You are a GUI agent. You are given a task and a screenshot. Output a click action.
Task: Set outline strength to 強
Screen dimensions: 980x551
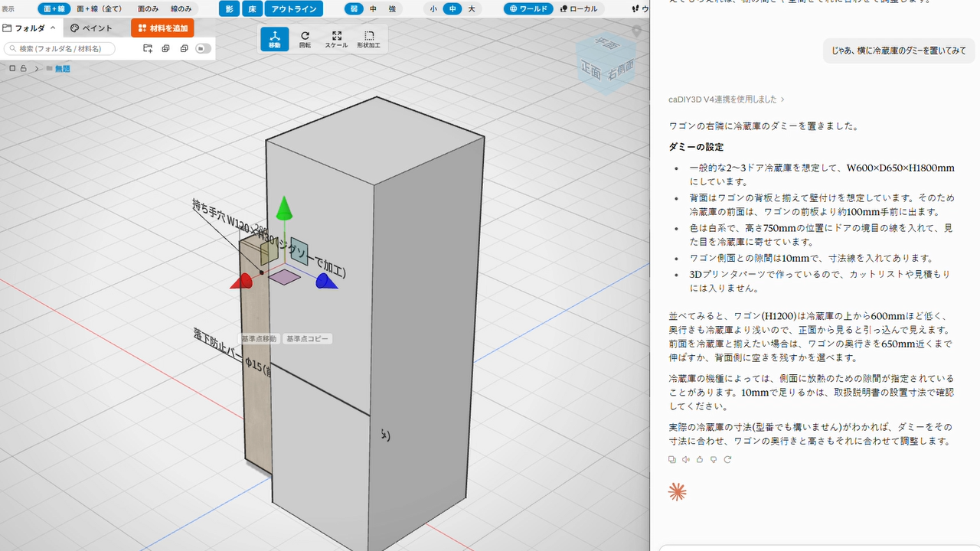click(x=392, y=8)
